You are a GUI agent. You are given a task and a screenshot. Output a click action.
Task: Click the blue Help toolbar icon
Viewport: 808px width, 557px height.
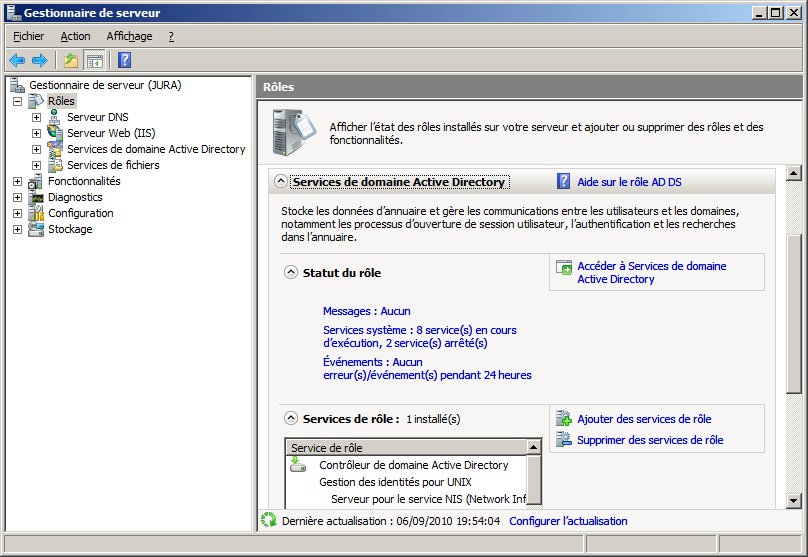124,60
